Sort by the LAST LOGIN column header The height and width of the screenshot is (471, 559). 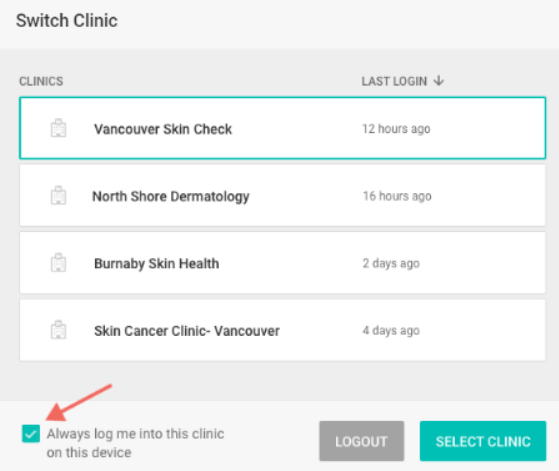[x=394, y=81]
